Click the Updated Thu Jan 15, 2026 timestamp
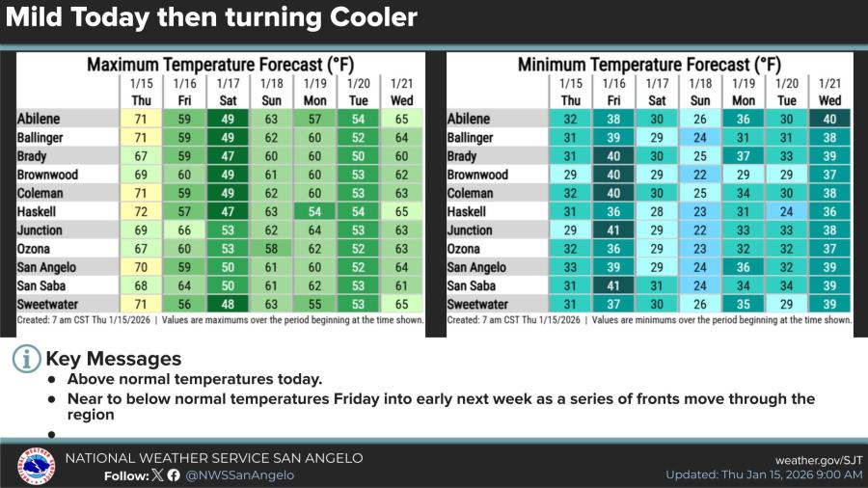Screen dimensions: 868x488 pos(764,474)
